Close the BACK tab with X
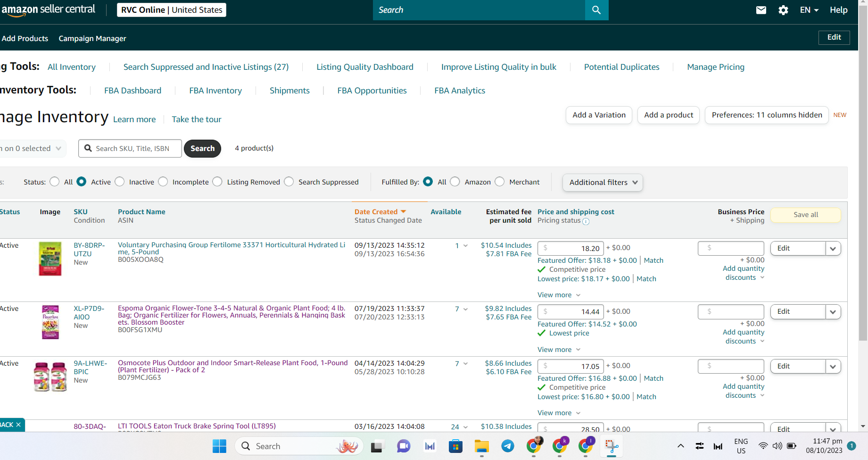 coord(18,425)
